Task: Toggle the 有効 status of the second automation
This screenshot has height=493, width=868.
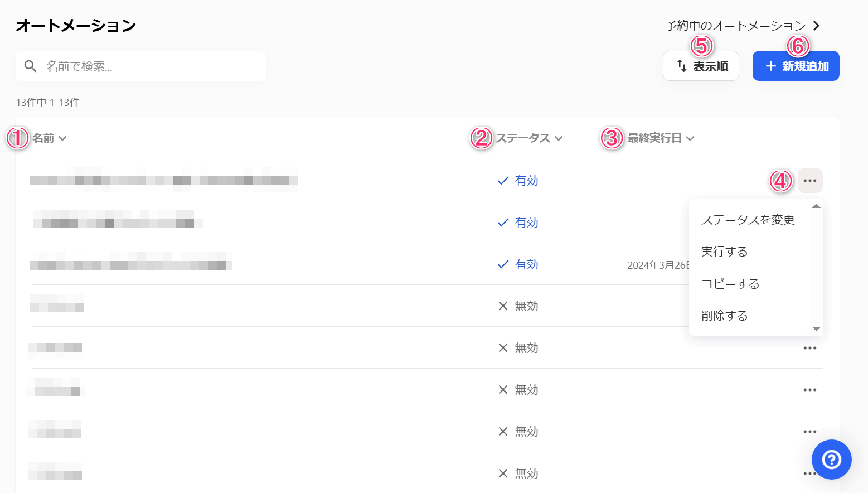Action: click(518, 223)
